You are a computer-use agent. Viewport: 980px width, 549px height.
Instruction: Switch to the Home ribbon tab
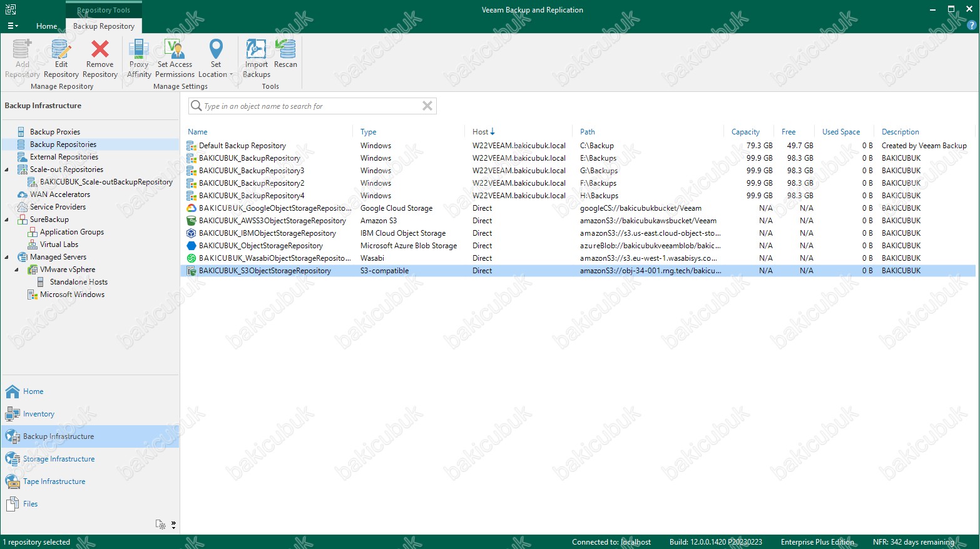[x=46, y=26]
